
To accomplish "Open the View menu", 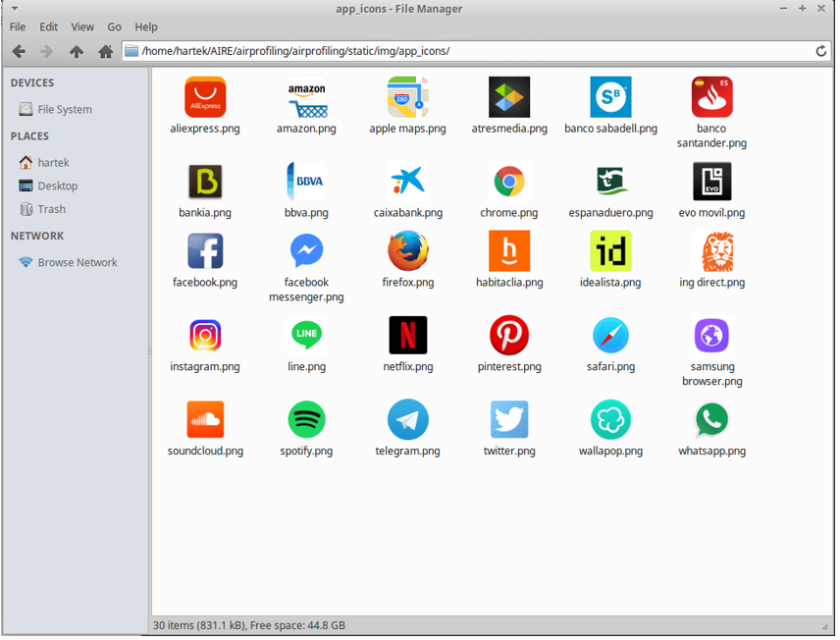I will (x=82, y=27).
